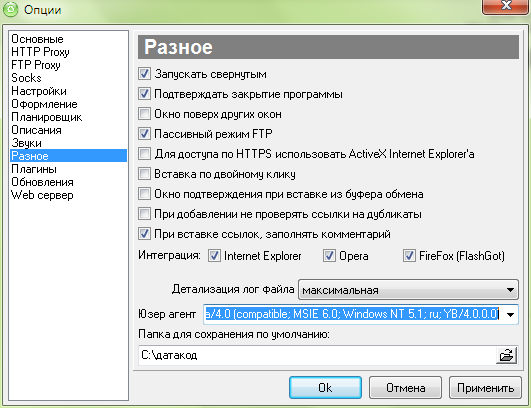Click Применить to apply settings
Image resolution: width=531 pixels, height=408 pixels.
485,388
